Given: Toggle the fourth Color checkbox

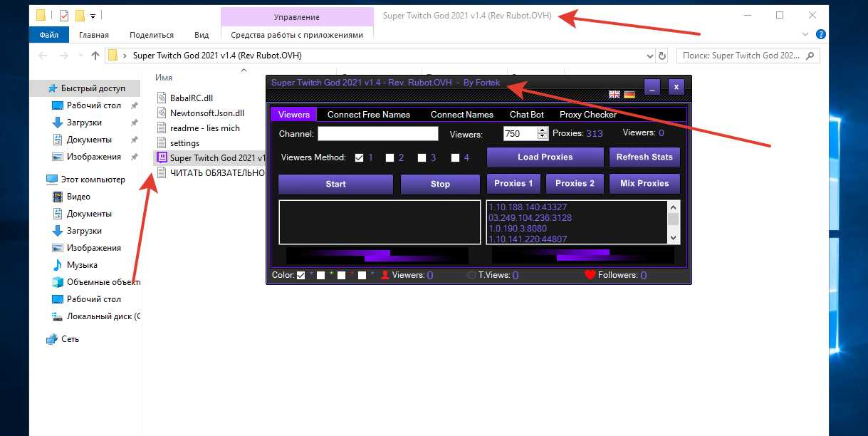Looking at the screenshot, I should coord(362,275).
